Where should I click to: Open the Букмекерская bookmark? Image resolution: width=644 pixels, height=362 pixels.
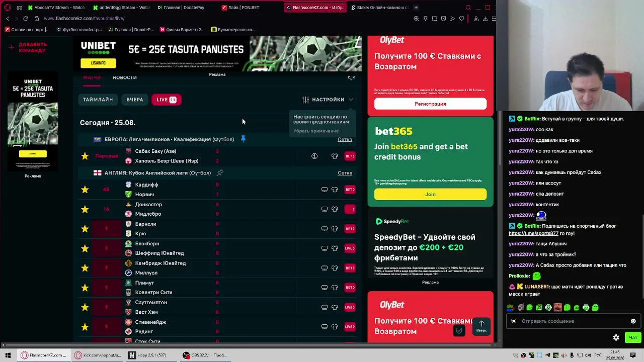233,30
